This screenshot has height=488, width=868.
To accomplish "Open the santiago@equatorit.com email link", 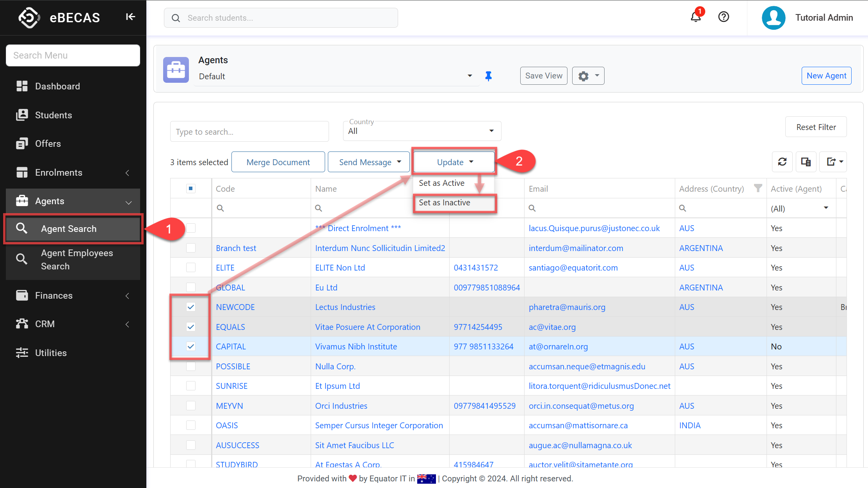I will point(573,268).
